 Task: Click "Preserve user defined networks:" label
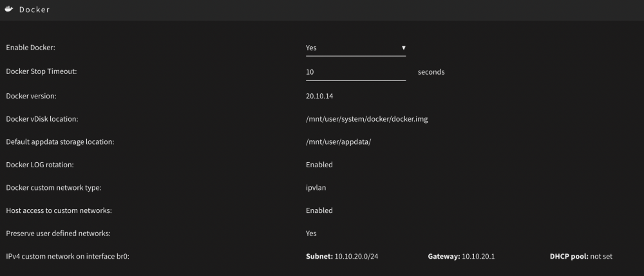coord(59,234)
